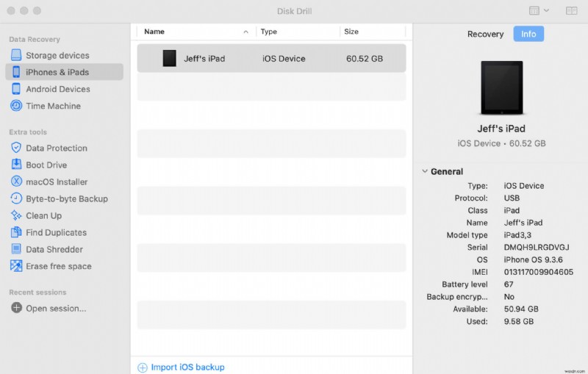Switch to the Recovery tab
The image size is (588, 374).
[485, 34]
